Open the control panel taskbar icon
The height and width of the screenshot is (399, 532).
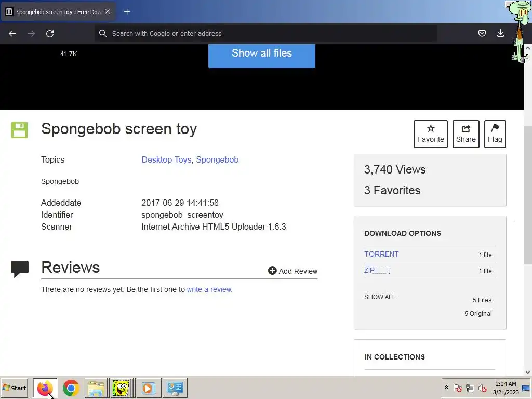pyautogui.click(x=175, y=388)
